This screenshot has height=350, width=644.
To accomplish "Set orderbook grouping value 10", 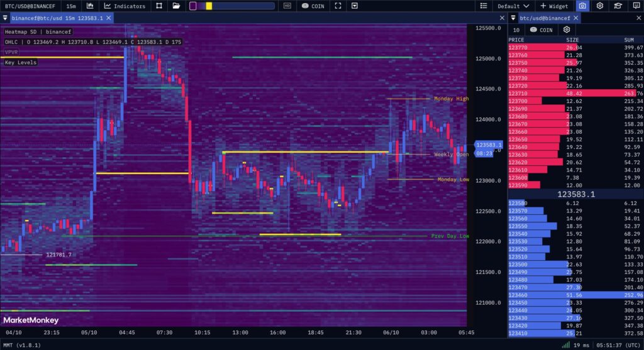I will click(x=516, y=30).
